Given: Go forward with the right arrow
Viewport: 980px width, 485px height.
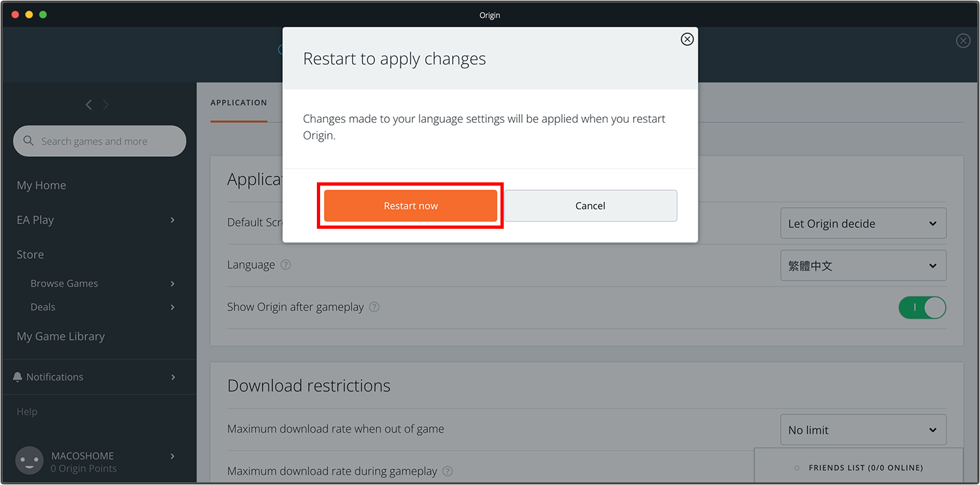Looking at the screenshot, I should coord(106,105).
